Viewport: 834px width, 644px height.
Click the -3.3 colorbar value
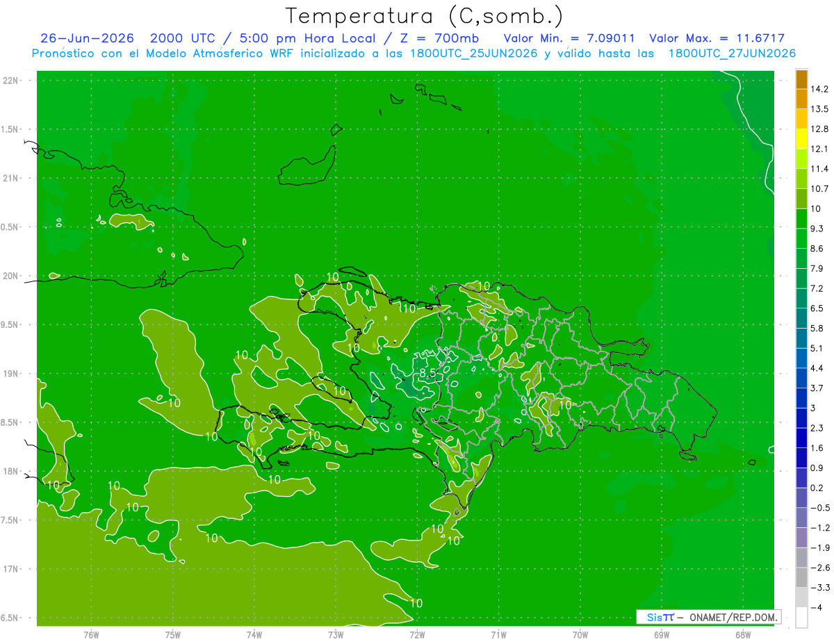click(819, 588)
